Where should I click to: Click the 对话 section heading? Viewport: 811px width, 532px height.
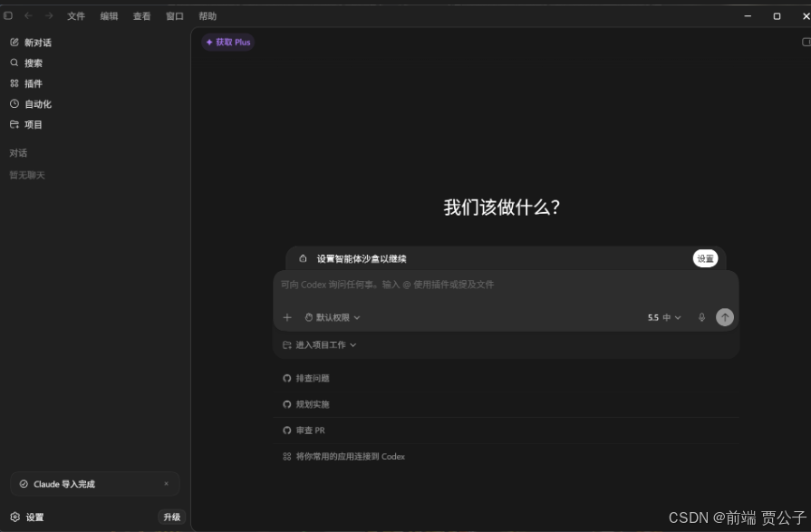click(x=18, y=153)
